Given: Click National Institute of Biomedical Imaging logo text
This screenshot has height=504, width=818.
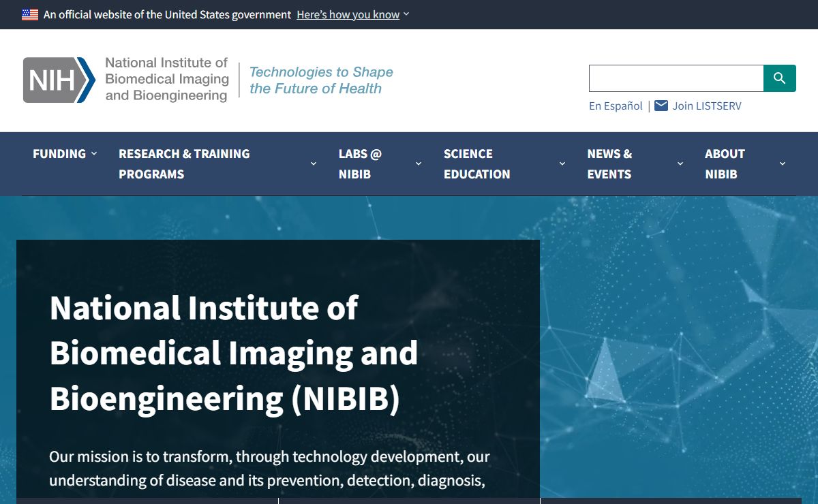Looking at the screenshot, I should [x=167, y=79].
